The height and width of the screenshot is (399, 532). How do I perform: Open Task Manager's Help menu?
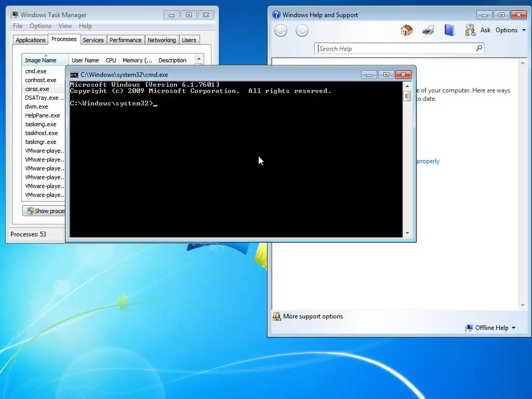85,26
